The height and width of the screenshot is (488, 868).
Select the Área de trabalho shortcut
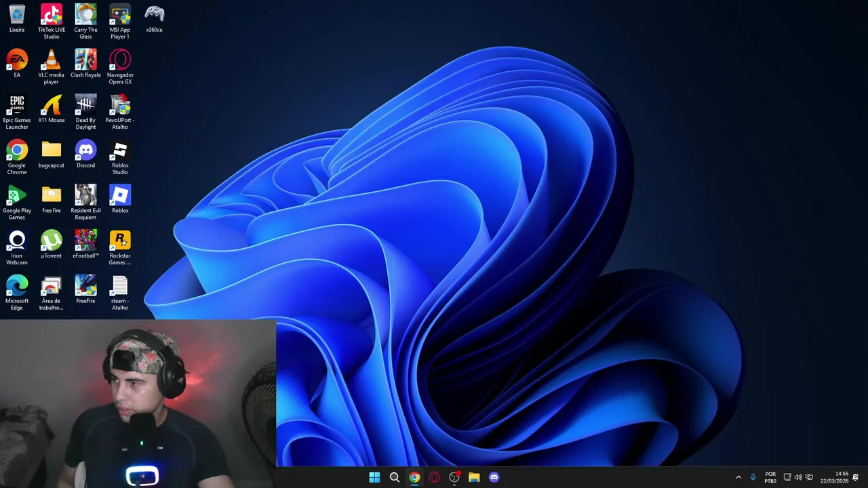[x=52, y=293]
